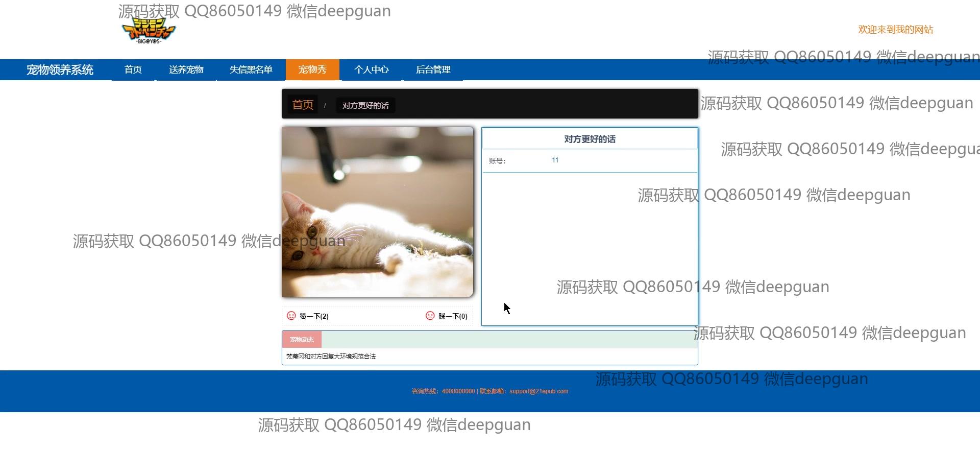Open the 失信黑名单 menu item
980x472 pixels.
251,69
